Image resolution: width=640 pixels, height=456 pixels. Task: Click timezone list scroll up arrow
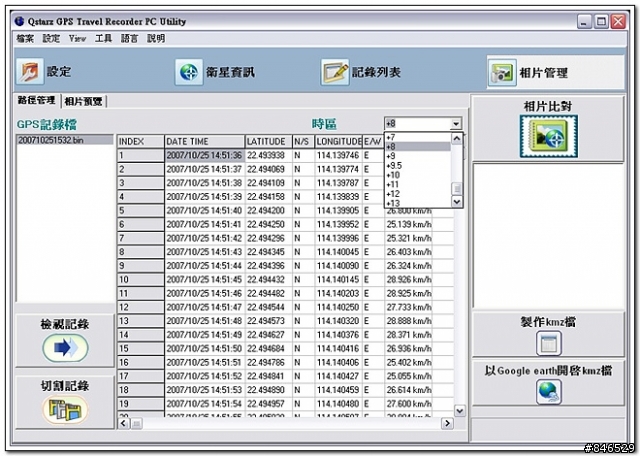click(457, 139)
